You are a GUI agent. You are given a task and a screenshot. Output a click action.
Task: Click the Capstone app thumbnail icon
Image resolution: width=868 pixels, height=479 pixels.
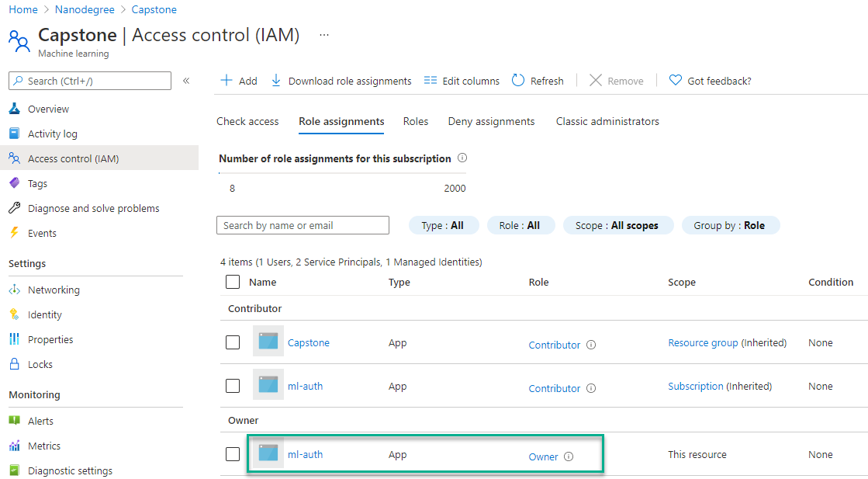coord(268,341)
